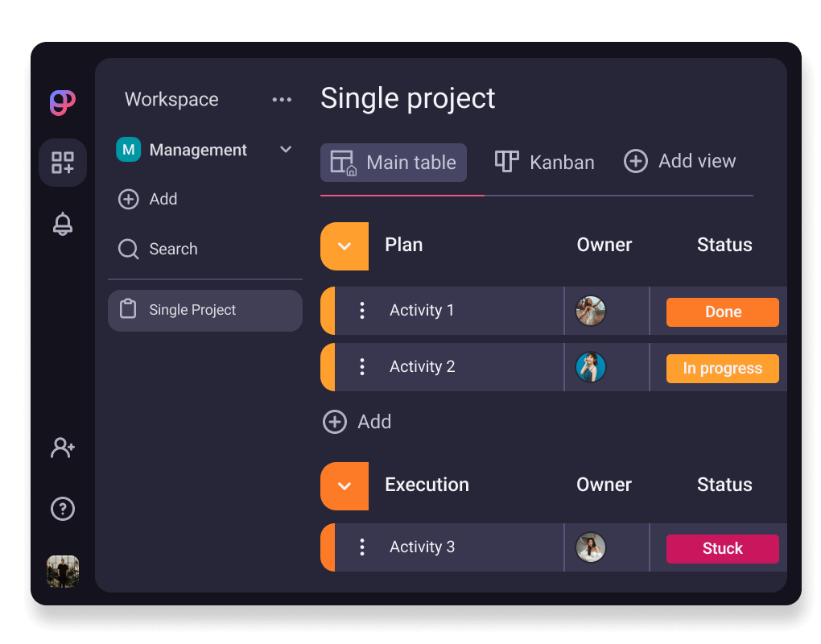Click the Stuck status label on Activity 3
The width and height of the screenshot is (821, 644).
[722, 548]
